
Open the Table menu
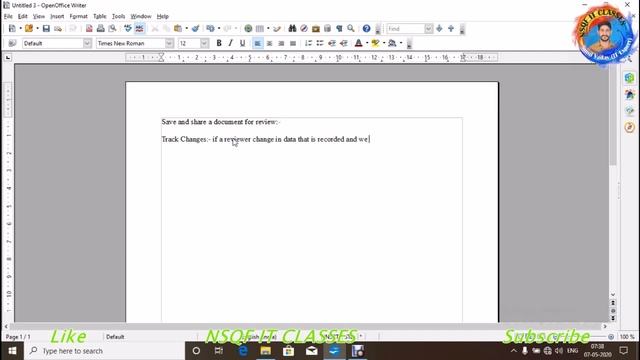(x=100, y=16)
